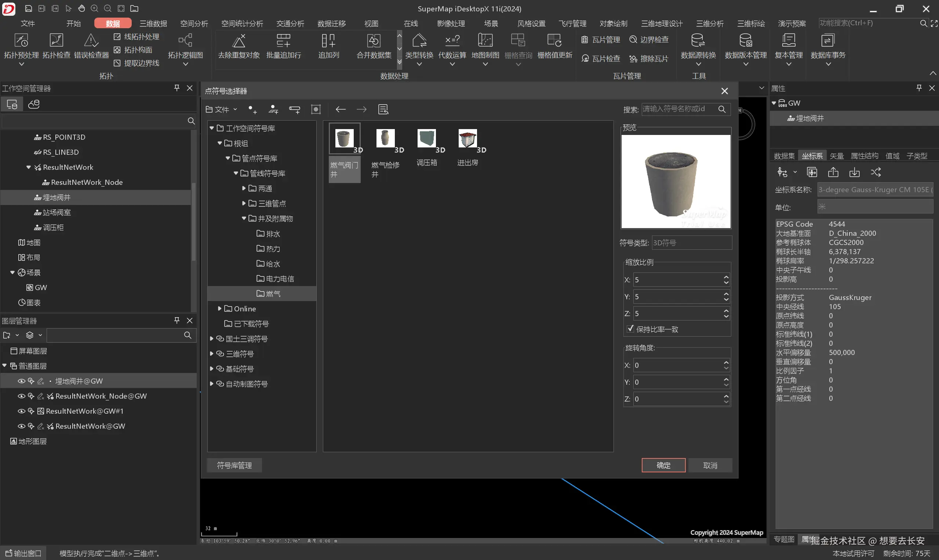Go back in symbol selector navigation
This screenshot has width=939, height=560.
tap(341, 109)
